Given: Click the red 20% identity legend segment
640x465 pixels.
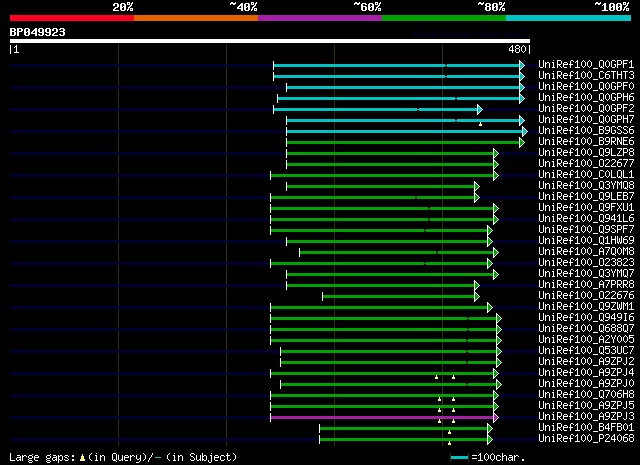Looking at the screenshot, I should (x=72, y=18).
